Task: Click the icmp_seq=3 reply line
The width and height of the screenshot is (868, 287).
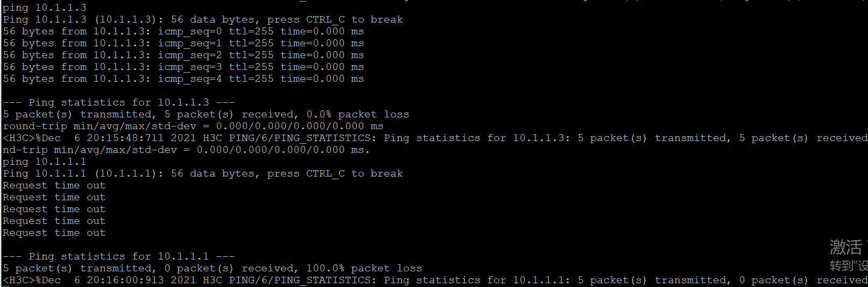Action: [x=183, y=67]
